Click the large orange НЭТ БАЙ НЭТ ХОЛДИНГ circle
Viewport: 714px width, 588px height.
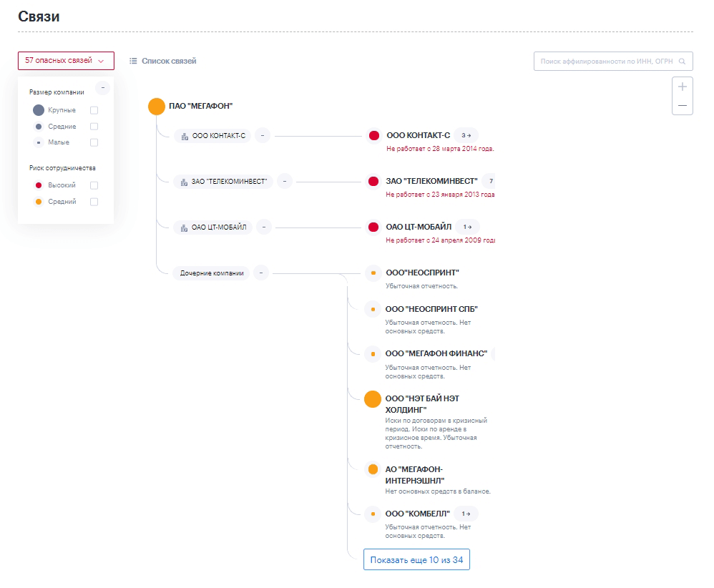pos(373,399)
